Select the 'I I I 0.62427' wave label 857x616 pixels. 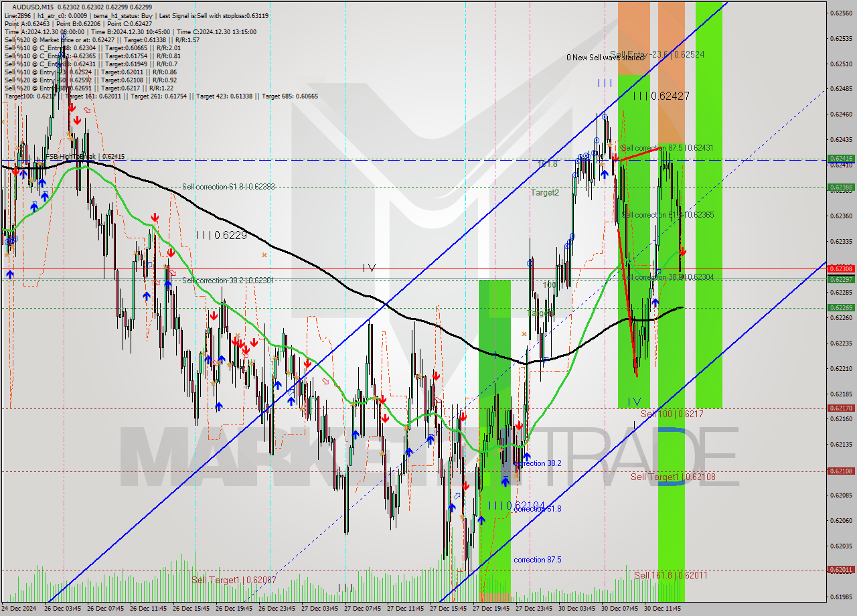661,96
